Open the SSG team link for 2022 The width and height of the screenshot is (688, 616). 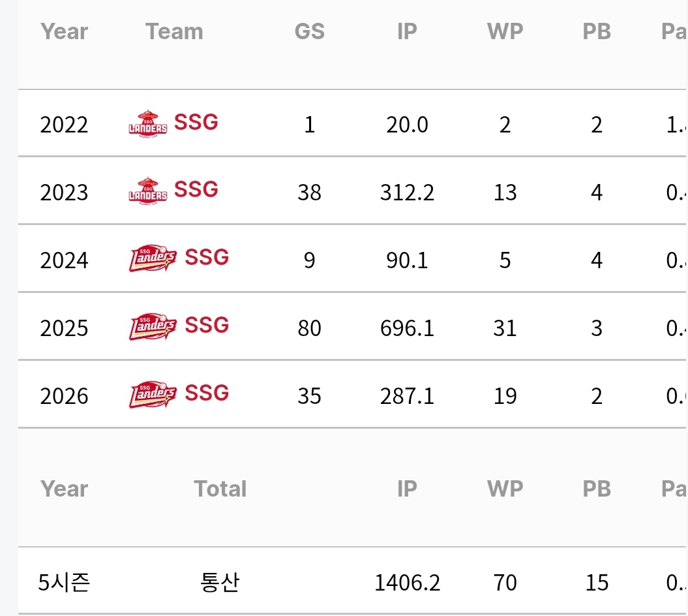pyautogui.click(x=196, y=122)
